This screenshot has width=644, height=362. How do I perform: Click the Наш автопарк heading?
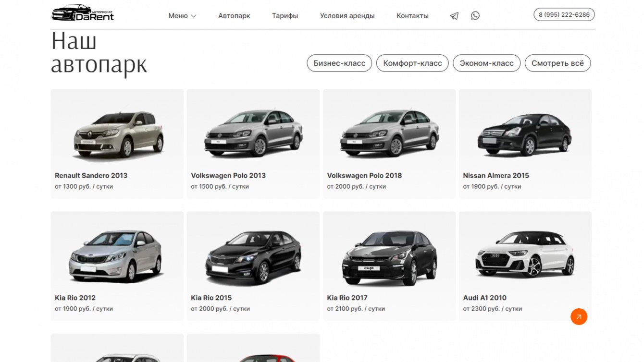pyautogui.click(x=99, y=53)
